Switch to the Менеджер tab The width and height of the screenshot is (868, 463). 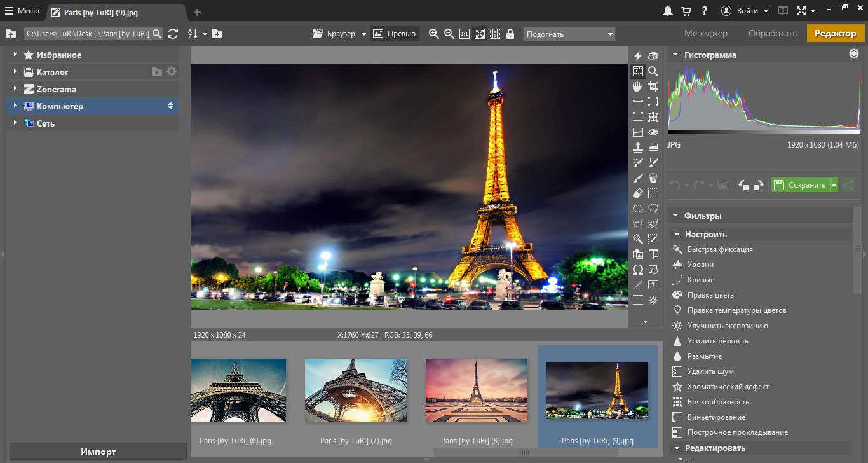pos(705,33)
